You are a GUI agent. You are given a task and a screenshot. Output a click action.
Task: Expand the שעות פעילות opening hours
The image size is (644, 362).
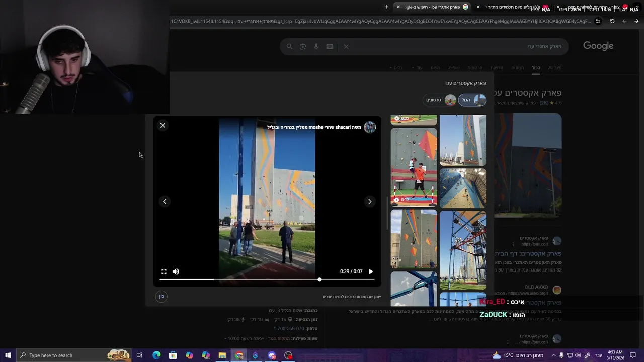click(271, 338)
